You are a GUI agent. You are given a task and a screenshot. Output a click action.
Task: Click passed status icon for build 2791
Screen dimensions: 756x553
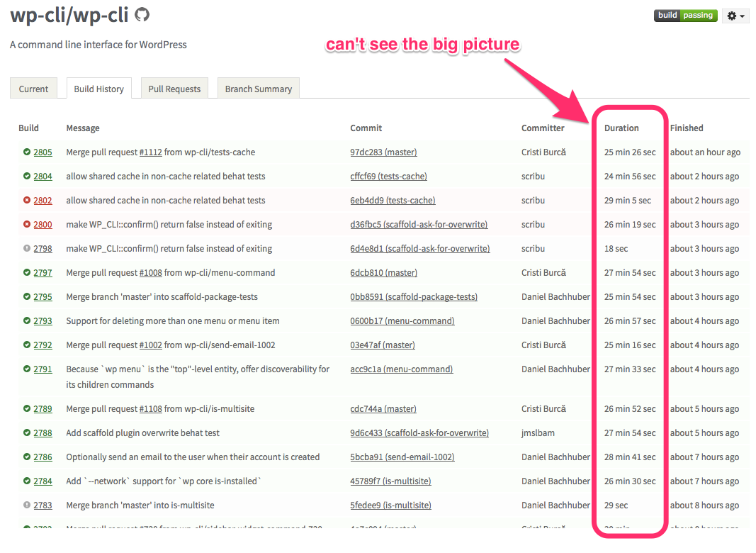pyautogui.click(x=27, y=369)
